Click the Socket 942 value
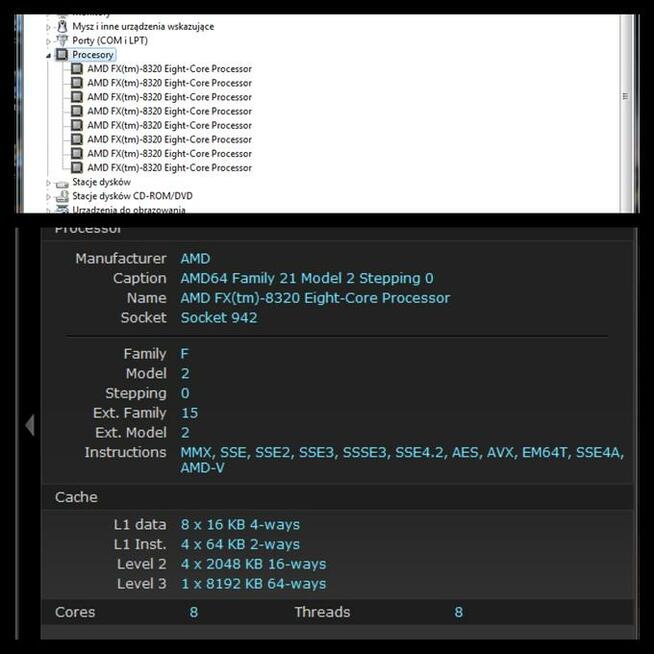Screen dimensions: 654x654 219,318
